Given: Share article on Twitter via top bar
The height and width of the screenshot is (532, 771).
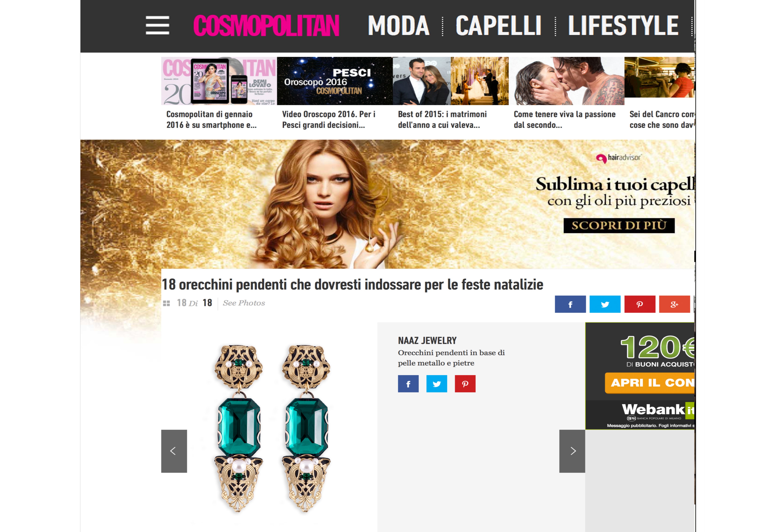Looking at the screenshot, I should pyautogui.click(x=605, y=304).
